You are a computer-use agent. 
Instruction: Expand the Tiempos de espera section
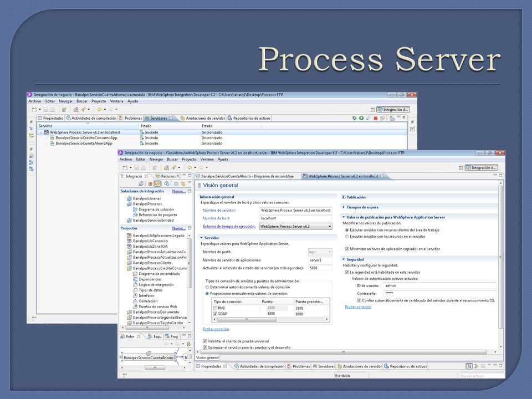point(344,207)
